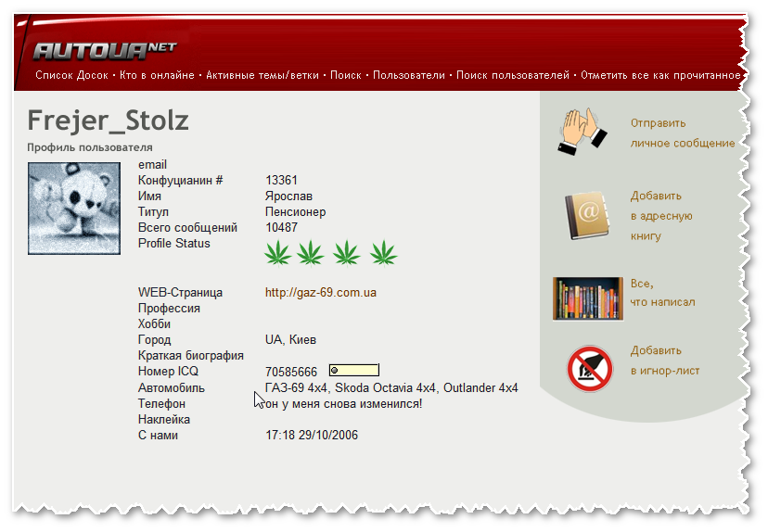Viewport: 768px width, 532px height.
Task: Click the ICQ status indicator badge
Action: point(353,371)
